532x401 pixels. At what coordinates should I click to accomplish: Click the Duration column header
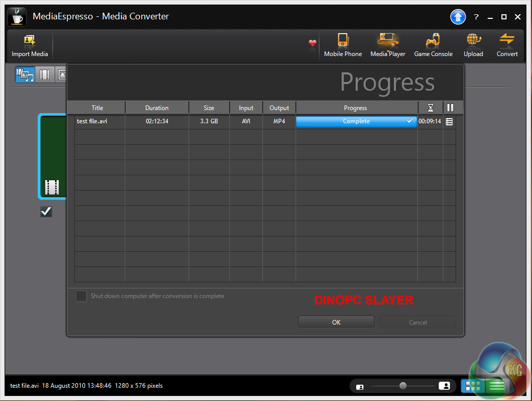click(x=157, y=108)
